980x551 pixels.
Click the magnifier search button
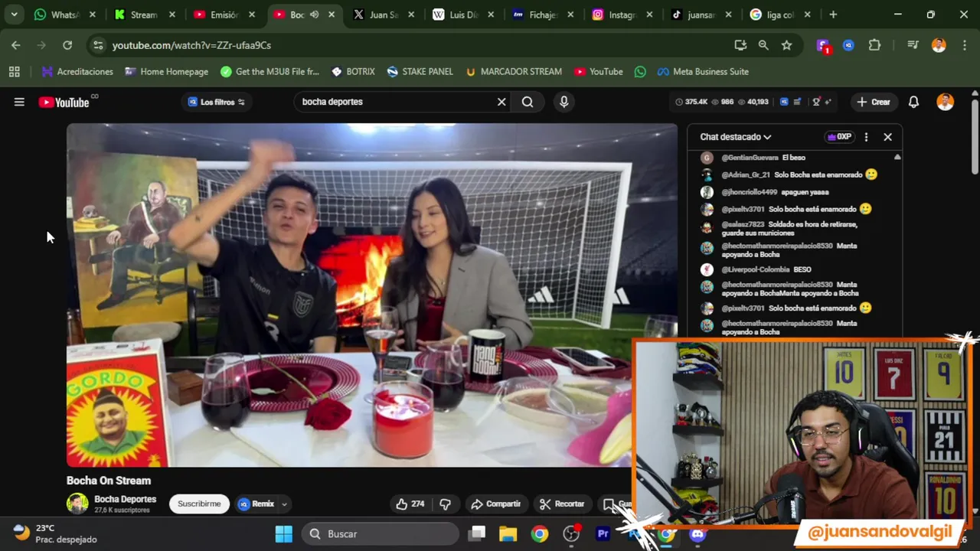528,102
